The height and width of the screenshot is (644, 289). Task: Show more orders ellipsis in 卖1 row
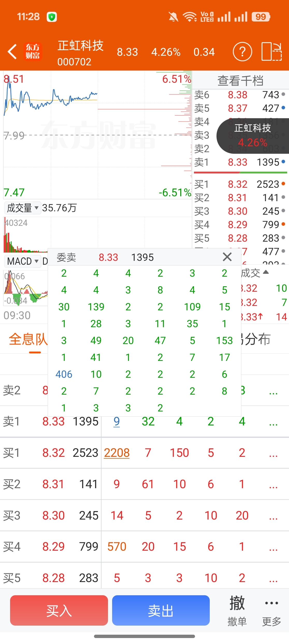(273, 424)
